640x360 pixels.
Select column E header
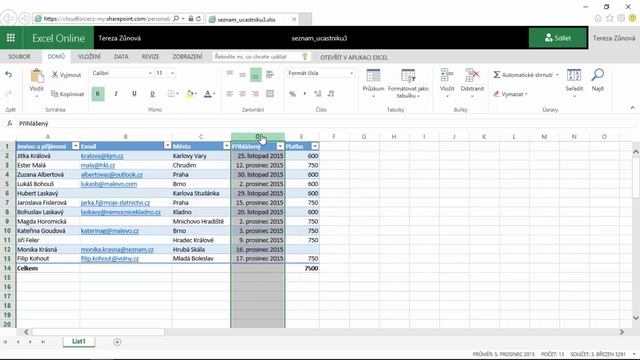coord(302,137)
